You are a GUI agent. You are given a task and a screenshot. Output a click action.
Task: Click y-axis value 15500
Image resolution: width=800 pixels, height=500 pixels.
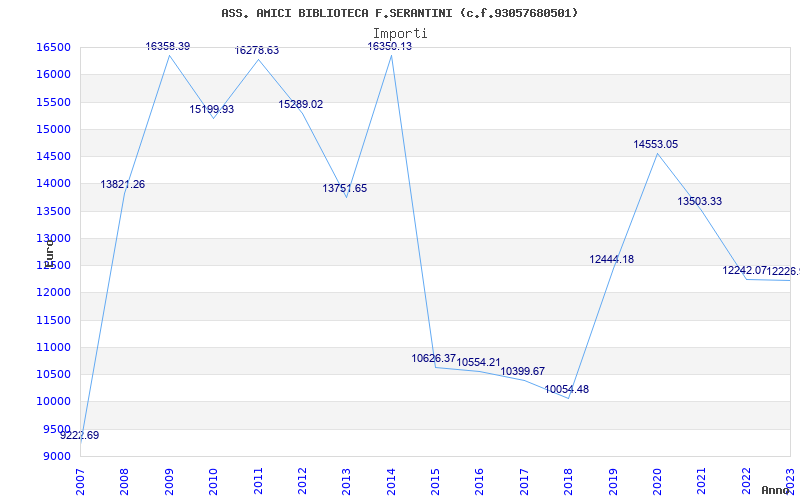[53, 102]
